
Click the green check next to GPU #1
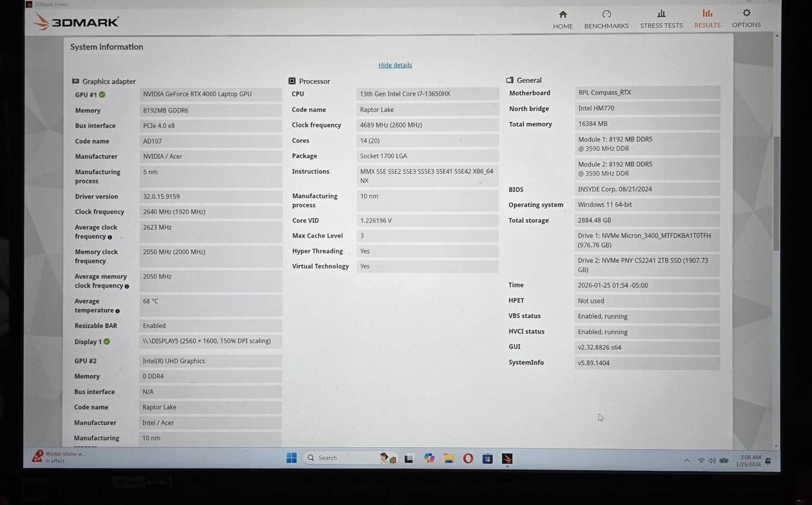pos(102,94)
